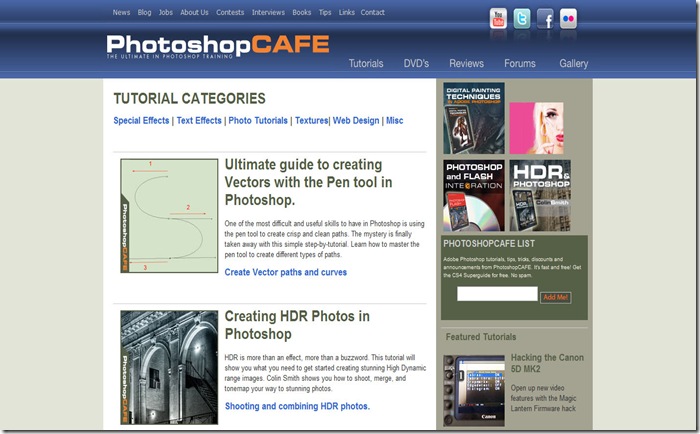This screenshot has height=434, width=700.
Task: Click the PhotoshopCAFE logo
Action: click(218, 46)
